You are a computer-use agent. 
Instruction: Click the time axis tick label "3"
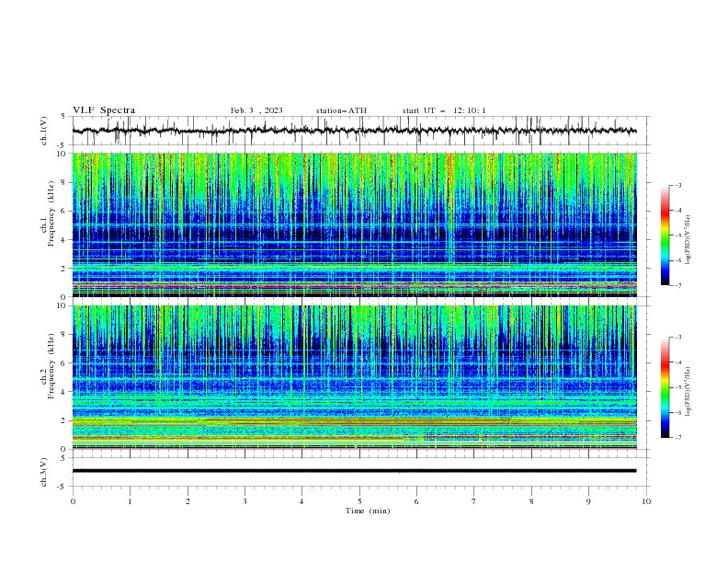(245, 501)
